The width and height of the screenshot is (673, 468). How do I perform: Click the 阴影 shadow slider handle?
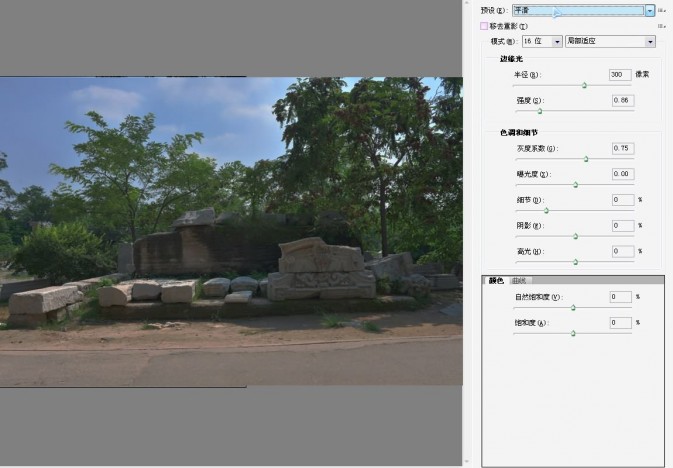[576, 237]
